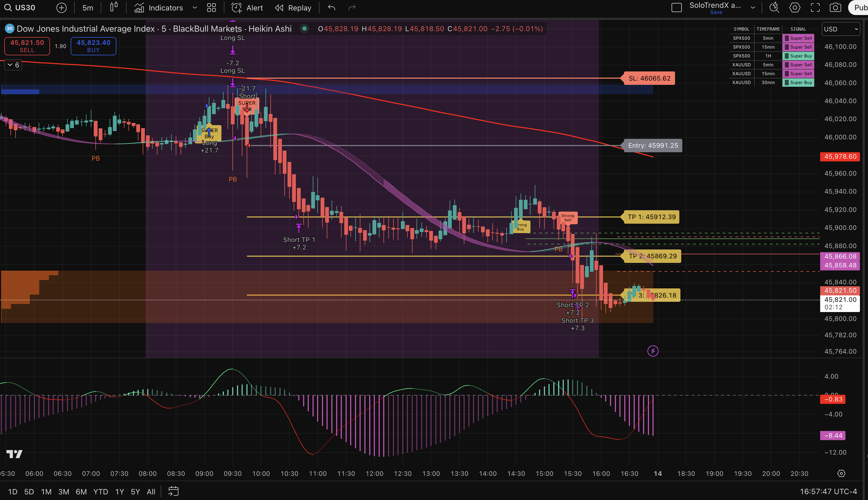Viewport: 868px width, 500px height.
Task: Click the 45,823.40 BUY button
Action: (93, 46)
